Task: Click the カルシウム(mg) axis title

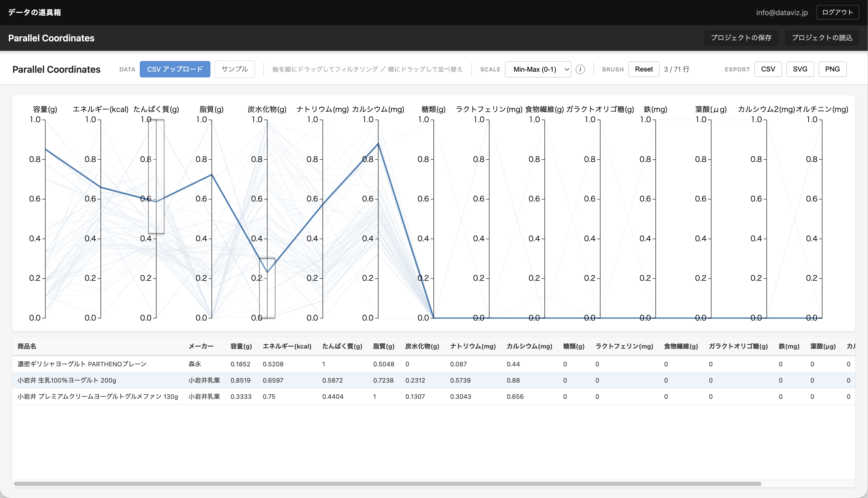Action: pos(378,109)
